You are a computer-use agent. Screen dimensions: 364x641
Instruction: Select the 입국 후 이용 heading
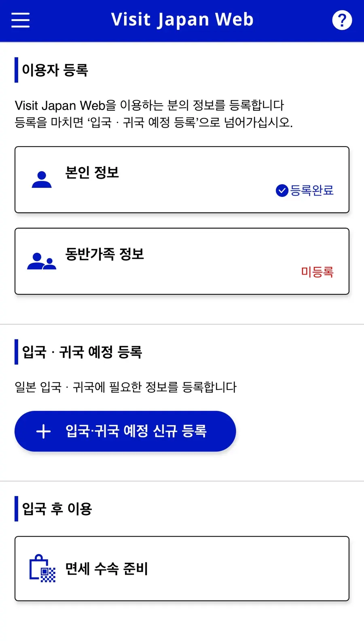pyautogui.click(x=57, y=509)
